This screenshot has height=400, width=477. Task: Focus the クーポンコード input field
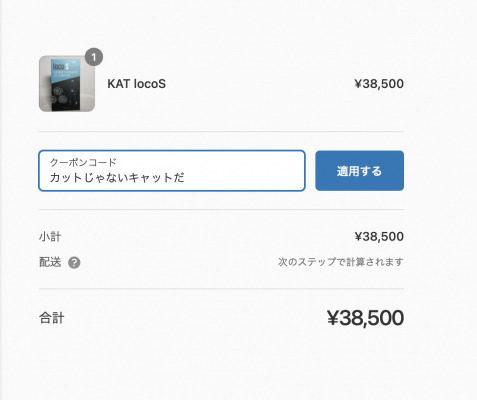pyautogui.click(x=172, y=171)
